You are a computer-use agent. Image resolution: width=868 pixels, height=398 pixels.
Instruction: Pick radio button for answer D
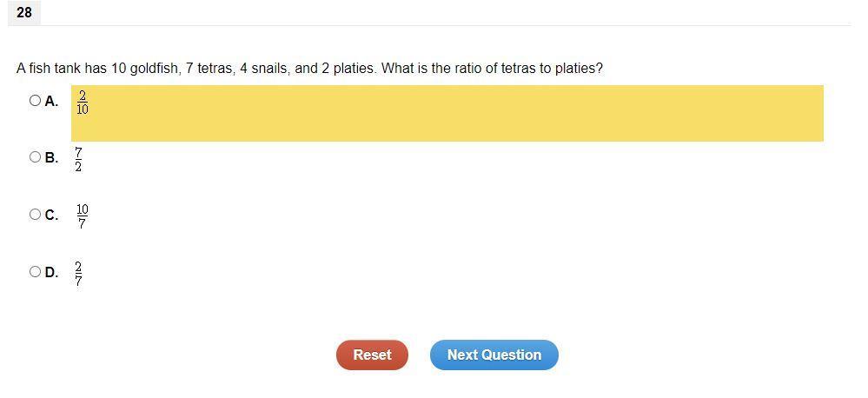point(36,272)
